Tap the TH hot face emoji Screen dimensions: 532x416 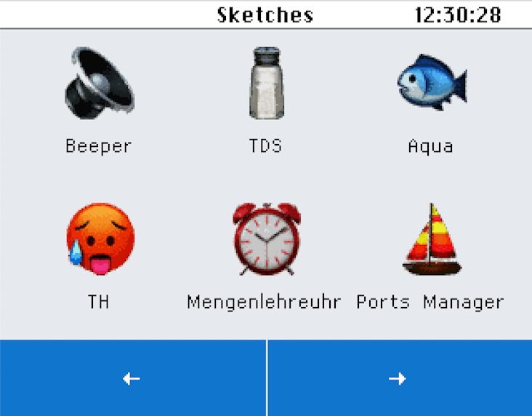[100, 239]
